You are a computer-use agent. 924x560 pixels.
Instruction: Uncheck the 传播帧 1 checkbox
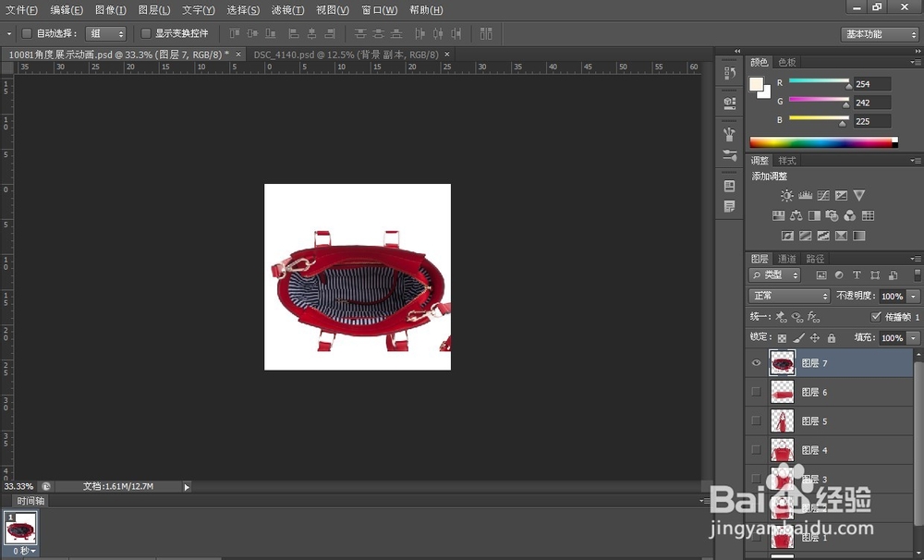coord(876,317)
